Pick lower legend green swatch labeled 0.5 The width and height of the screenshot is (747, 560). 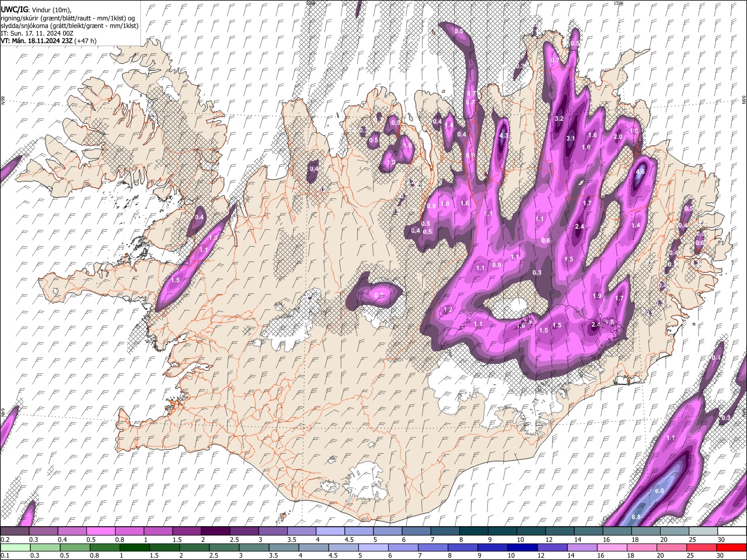(74, 547)
